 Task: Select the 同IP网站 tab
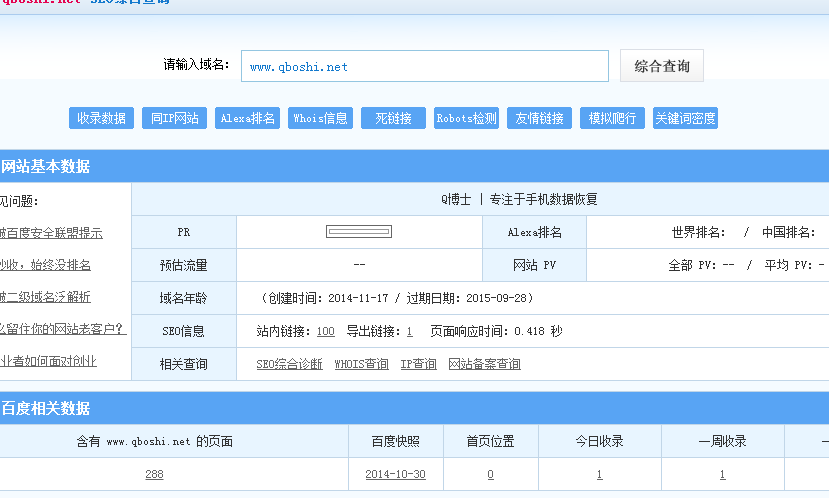click(x=174, y=118)
